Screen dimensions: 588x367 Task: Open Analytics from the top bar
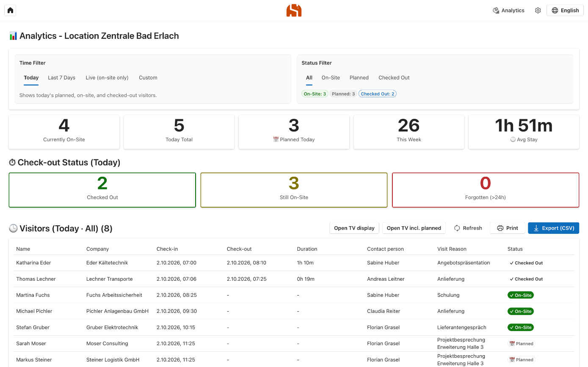tap(508, 11)
